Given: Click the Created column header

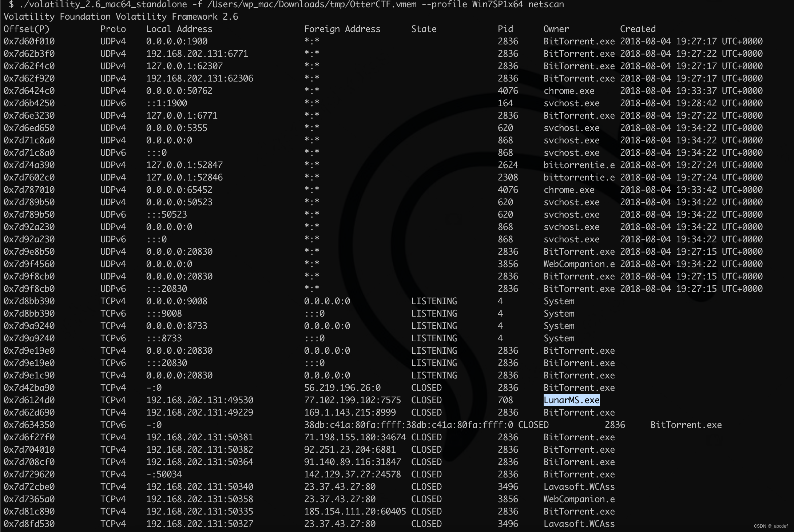Looking at the screenshot, I should [638, 29].
